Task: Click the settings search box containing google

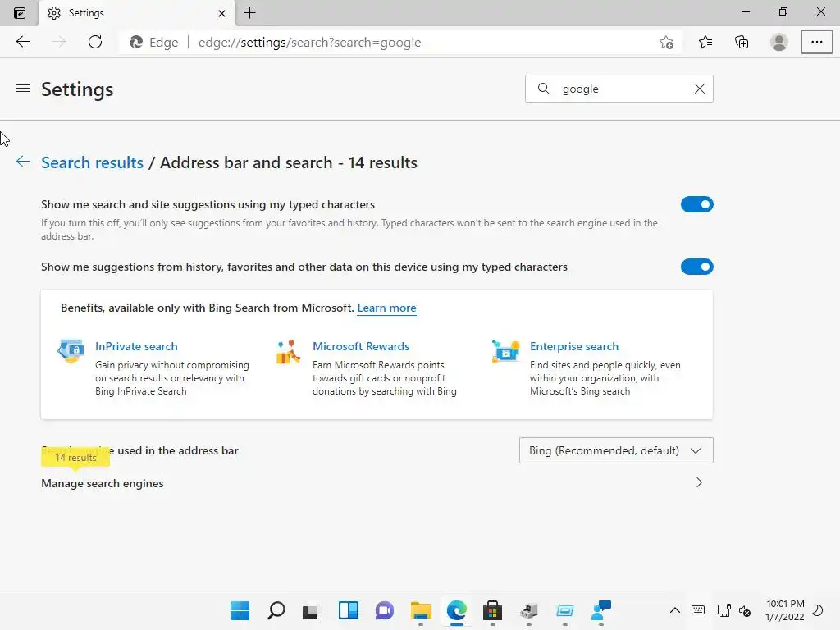Action: [x=619, y=89]
